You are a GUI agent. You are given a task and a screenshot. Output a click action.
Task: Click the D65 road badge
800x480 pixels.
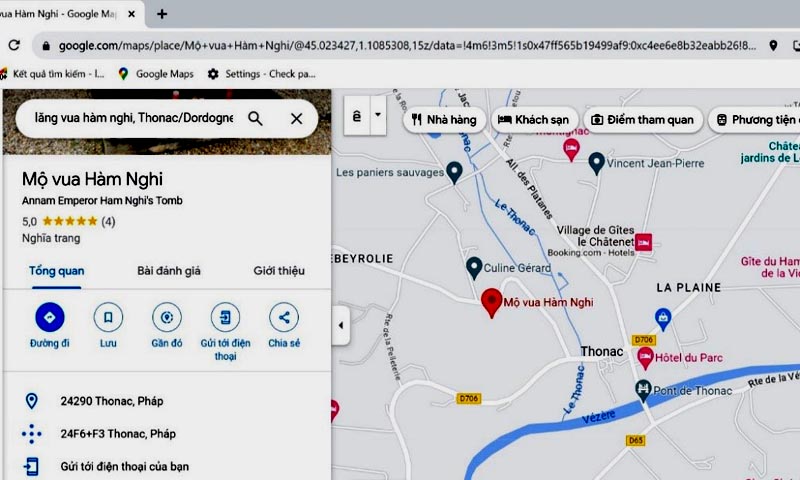pyautogui.click(x=636, y=440)
